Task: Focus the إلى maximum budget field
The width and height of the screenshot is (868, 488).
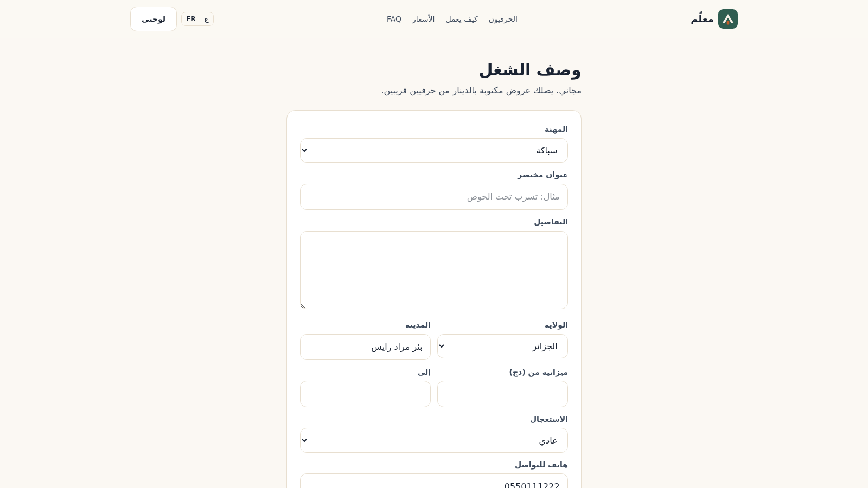Action: click(x=365, y=394)
